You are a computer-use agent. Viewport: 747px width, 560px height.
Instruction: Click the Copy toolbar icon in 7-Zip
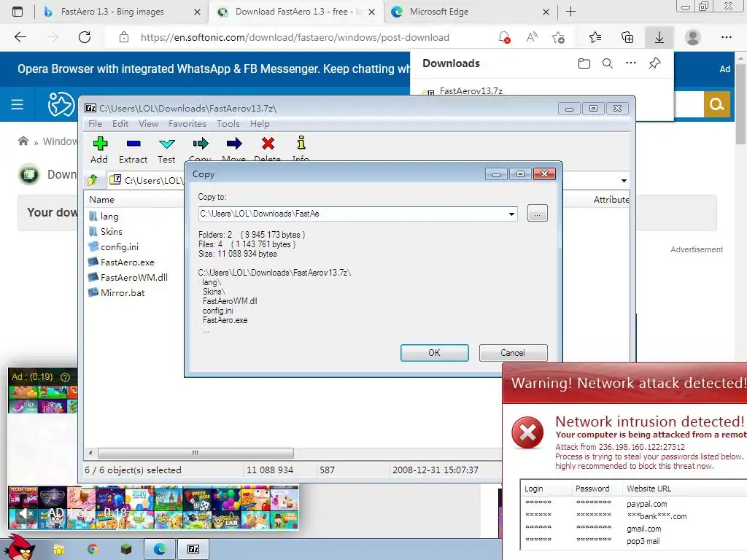click(x=201, y=144)
